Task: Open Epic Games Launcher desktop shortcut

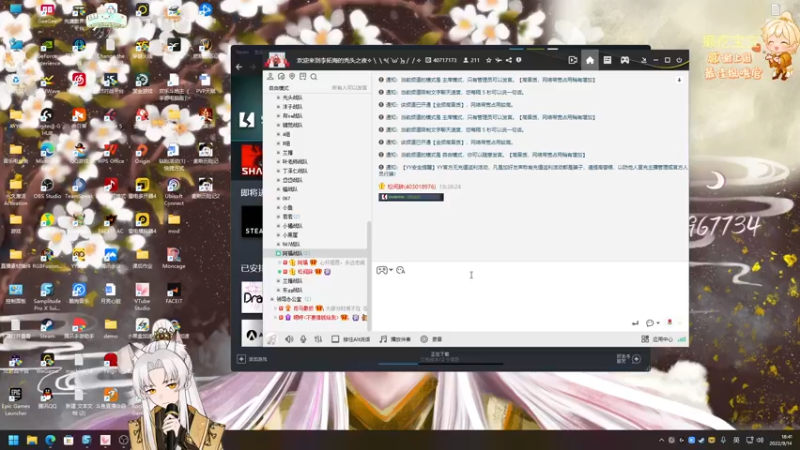Action: coord(15,402)
